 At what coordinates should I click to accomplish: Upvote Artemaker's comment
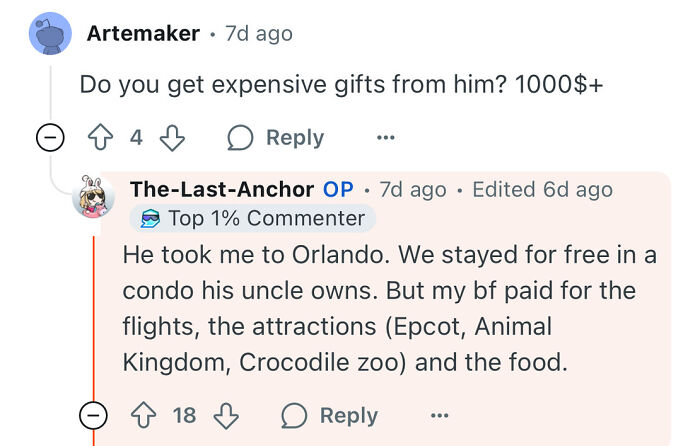point(102,137)
